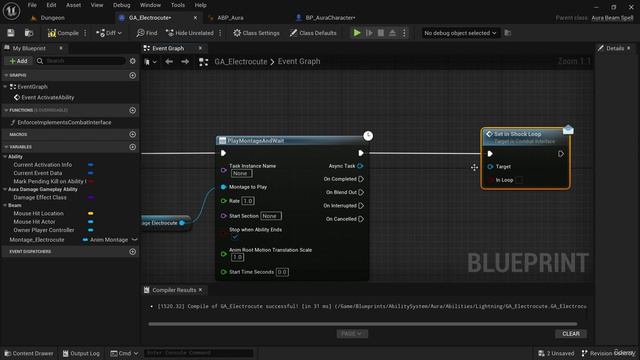The height and width of the screenshot is (360, 640).
Task: Toggle In Loop checkbox on Set In Shock Loop
Action: (519, 180)
